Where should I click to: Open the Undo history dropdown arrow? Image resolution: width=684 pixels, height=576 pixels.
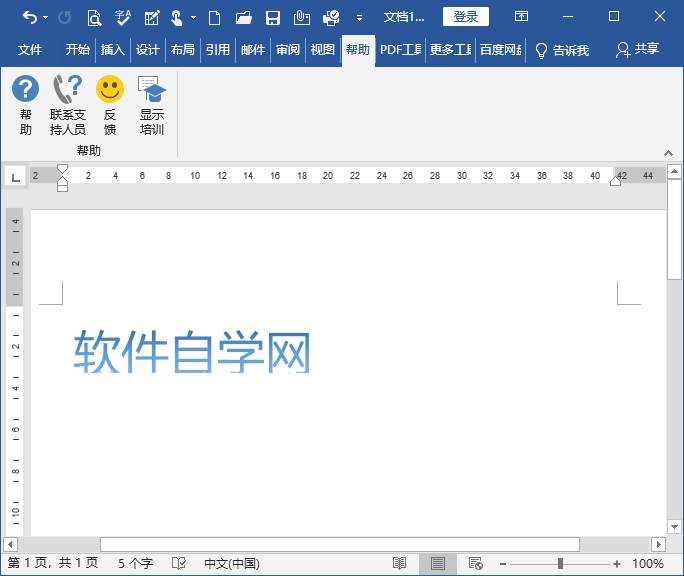[x=46, y=18]
